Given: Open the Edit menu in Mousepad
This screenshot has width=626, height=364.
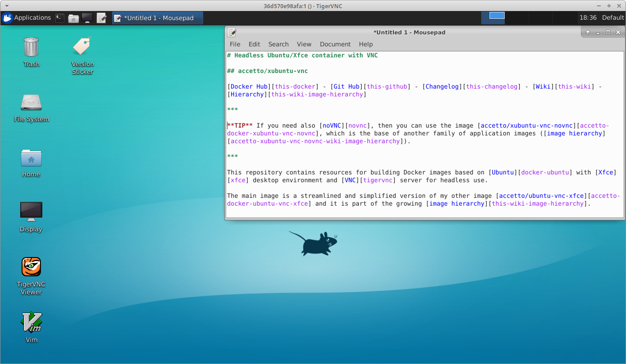Looking at the screenshot, I should click(254, 44).
